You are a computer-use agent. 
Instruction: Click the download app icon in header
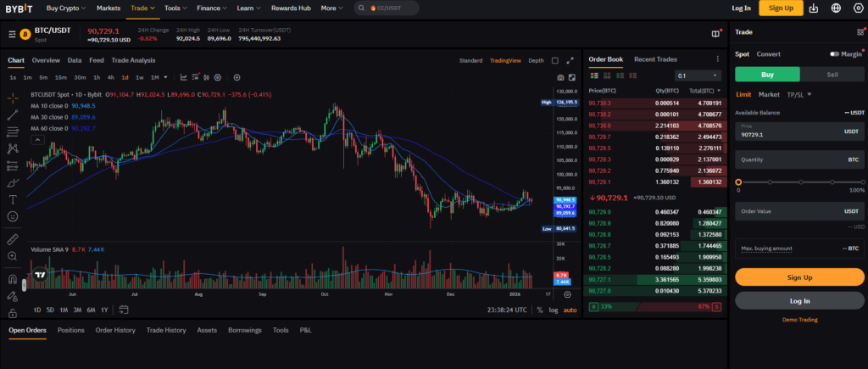(x=813, y=8)
